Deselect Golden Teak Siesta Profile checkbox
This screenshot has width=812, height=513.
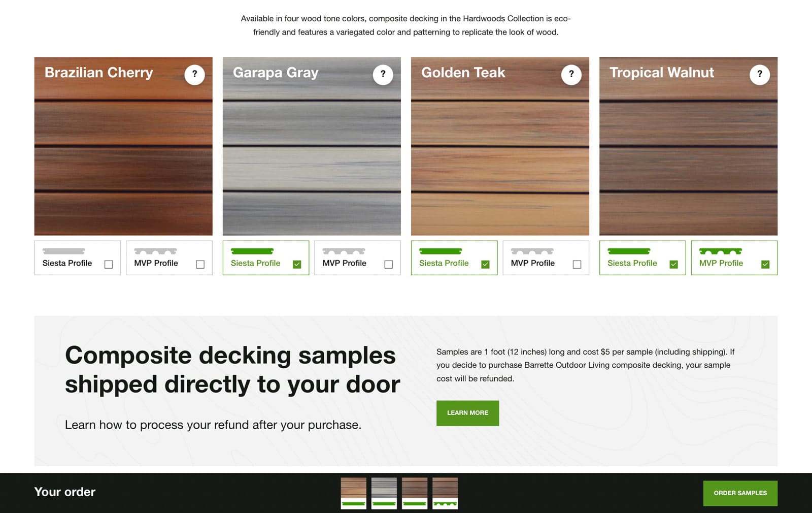click(x=485, y=264)
